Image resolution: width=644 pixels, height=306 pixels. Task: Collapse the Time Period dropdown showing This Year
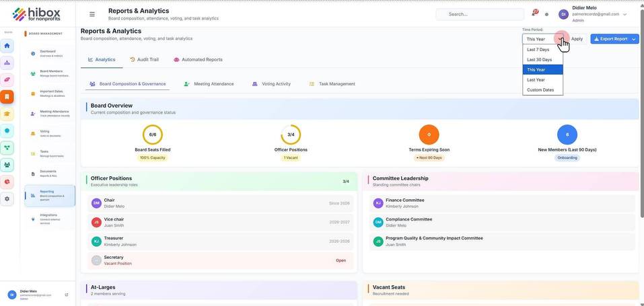pos(543,39)
